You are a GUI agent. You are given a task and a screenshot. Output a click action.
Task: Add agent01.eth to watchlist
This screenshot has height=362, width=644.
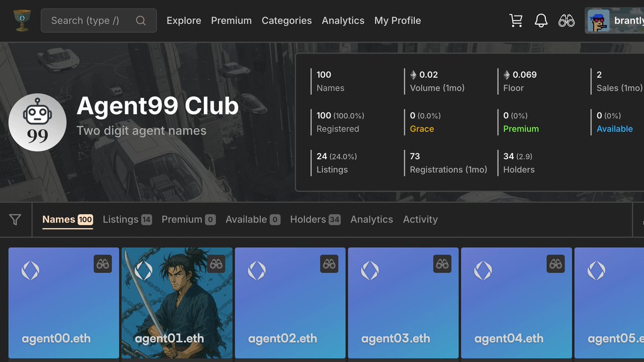(216, 264)
